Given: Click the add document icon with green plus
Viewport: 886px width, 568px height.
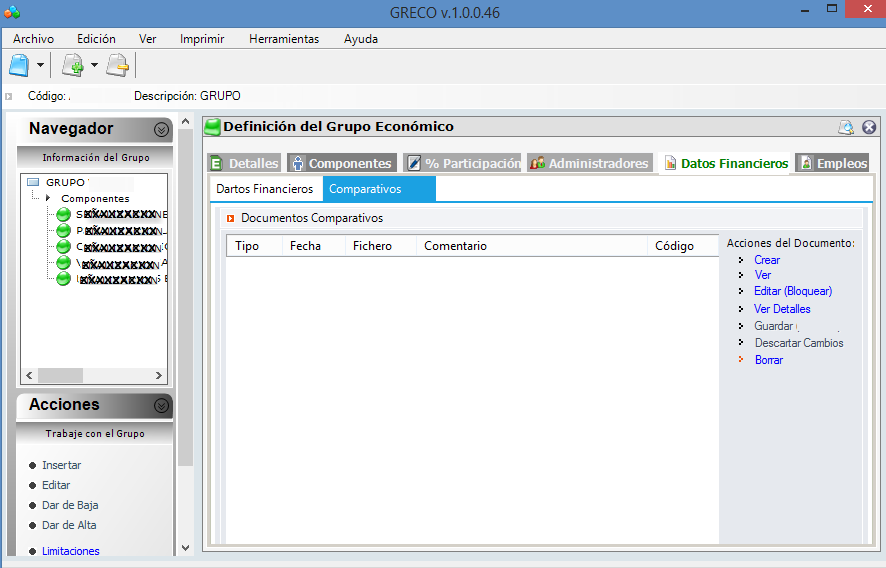Looking at the screenshot, I should coord(73,66).
